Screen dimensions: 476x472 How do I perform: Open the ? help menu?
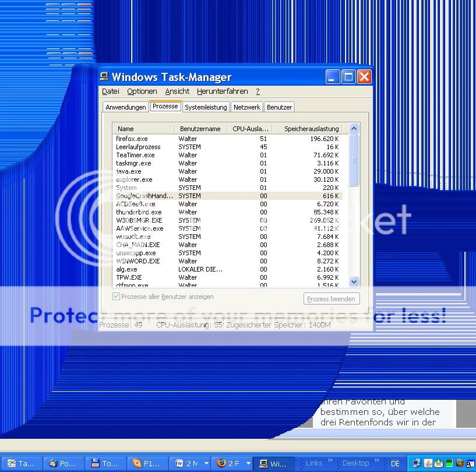[258, 91]
